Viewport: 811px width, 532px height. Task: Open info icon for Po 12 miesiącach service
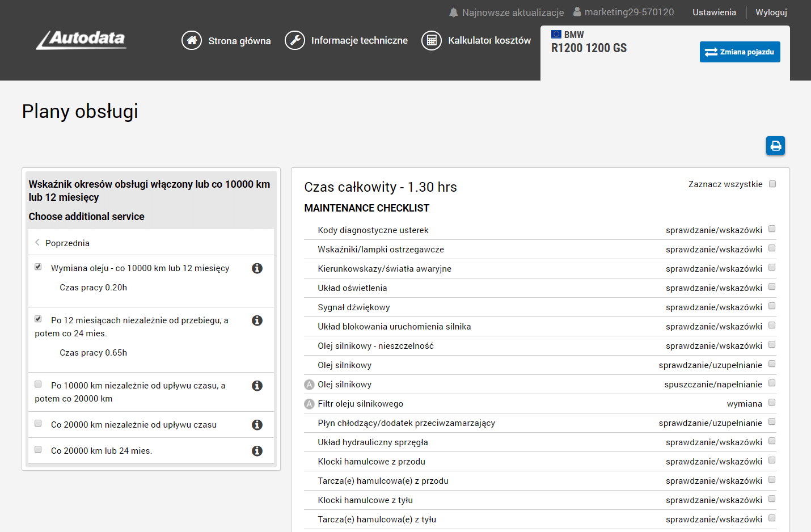[x=257, y=320]
